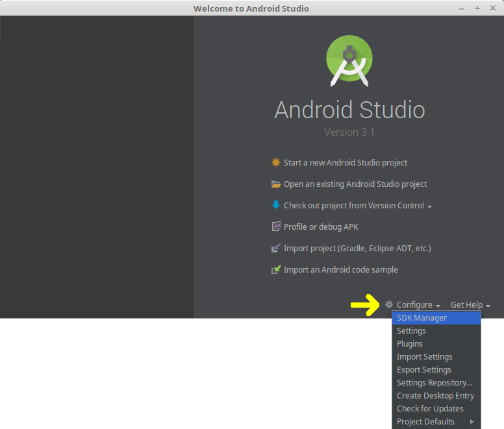Maximize the Welcome window with plus button
The width and height of the screenshot is (504, 429).
(477, 8)
